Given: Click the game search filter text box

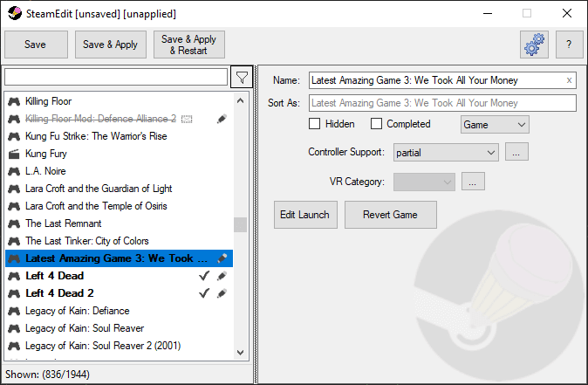Looking at the screenshot, I should 116,77.
